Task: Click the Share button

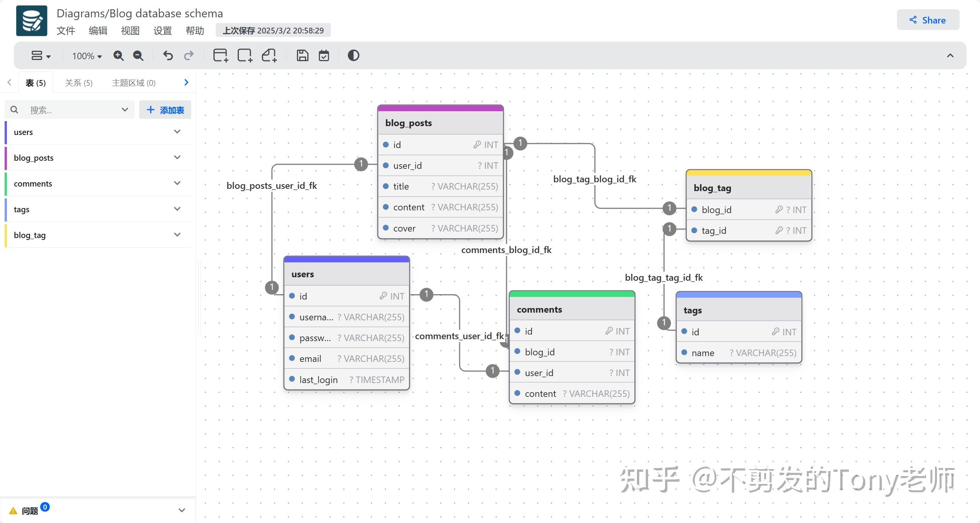Action: click(x=927, y=20)
